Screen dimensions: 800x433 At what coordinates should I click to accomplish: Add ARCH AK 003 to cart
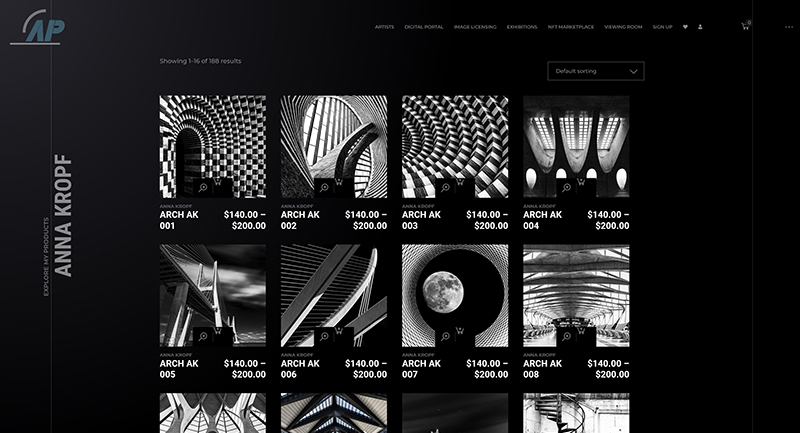click(x=460, y=182)
